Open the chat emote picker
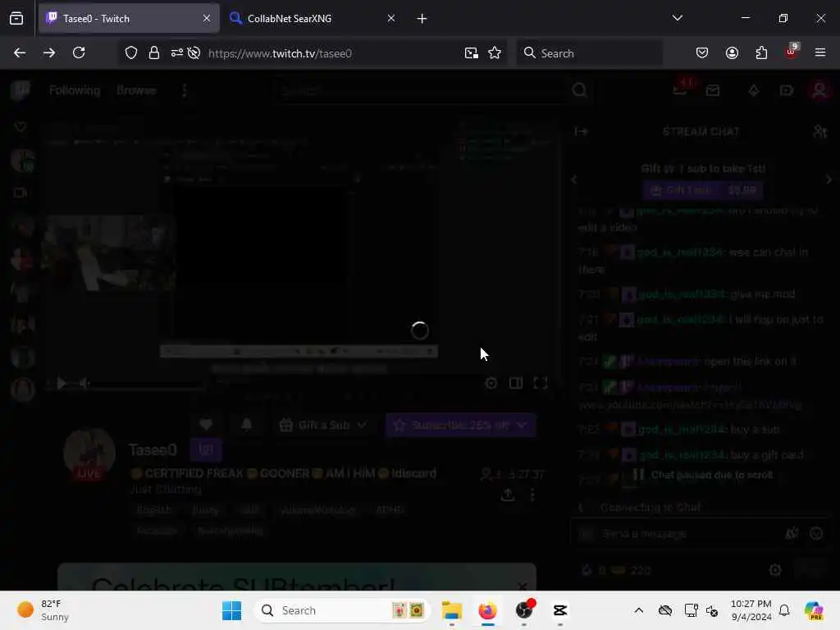 (x=816, y=533)
